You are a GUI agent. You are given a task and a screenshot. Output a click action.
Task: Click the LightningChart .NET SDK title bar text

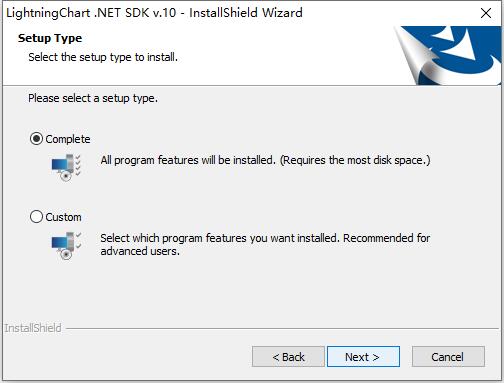point(155,13)
